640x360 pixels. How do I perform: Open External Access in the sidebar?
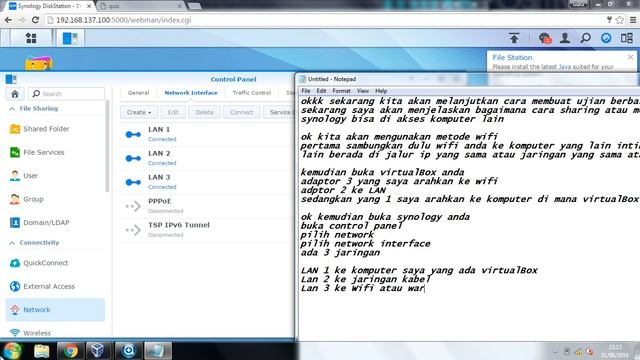pos(55,286)
